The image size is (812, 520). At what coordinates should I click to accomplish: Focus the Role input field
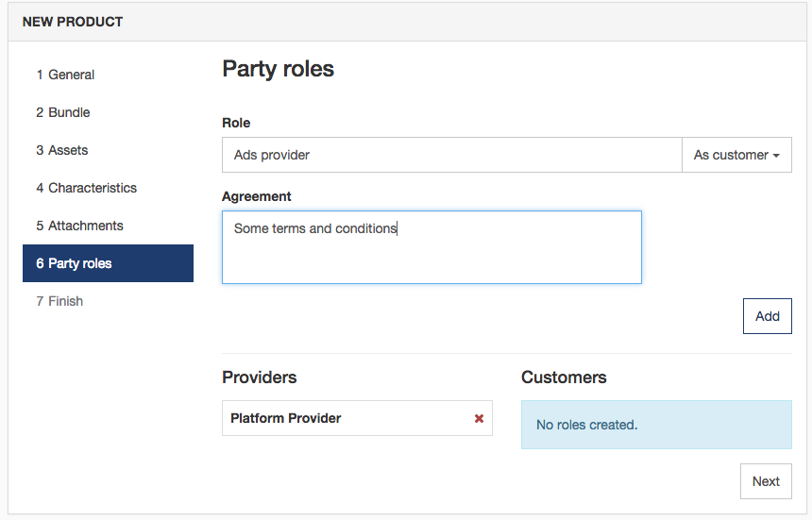click(452, 155)
